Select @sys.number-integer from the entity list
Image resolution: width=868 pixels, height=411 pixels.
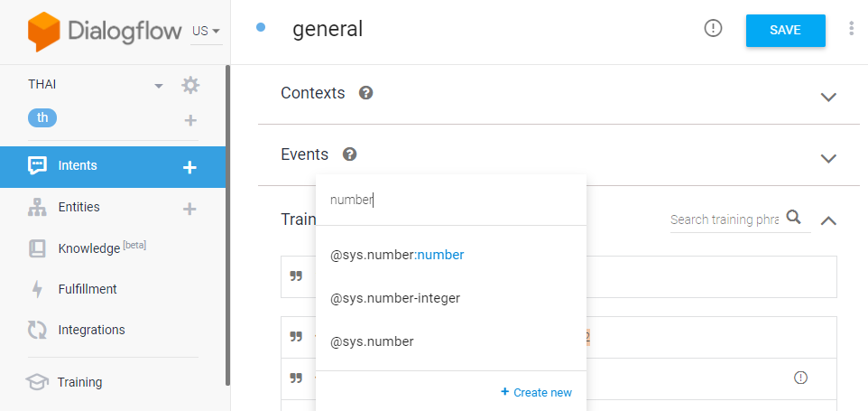tap(395, 298)
